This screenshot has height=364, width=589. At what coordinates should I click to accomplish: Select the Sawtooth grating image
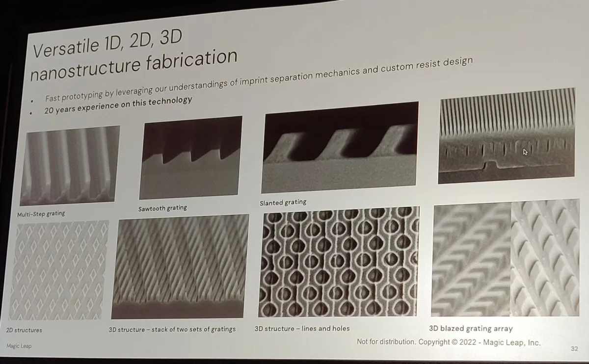pyautogui.click(x=191, y=157)
